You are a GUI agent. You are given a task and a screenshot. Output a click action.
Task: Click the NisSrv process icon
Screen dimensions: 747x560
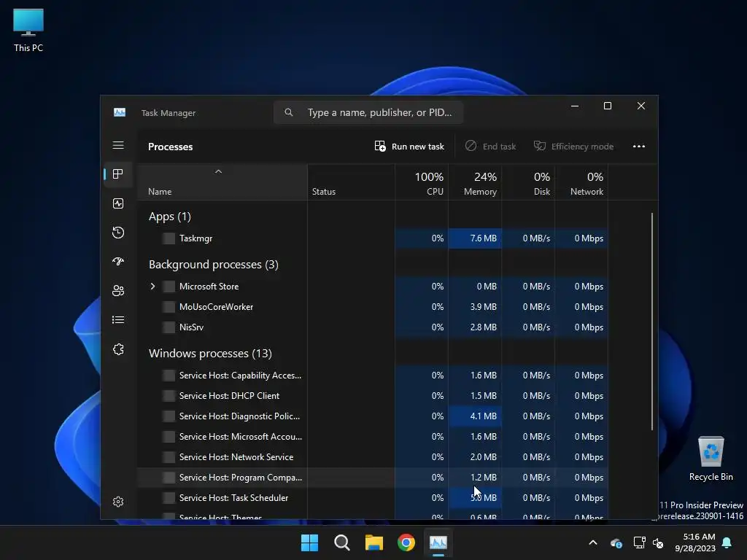[x=169, y=327]
